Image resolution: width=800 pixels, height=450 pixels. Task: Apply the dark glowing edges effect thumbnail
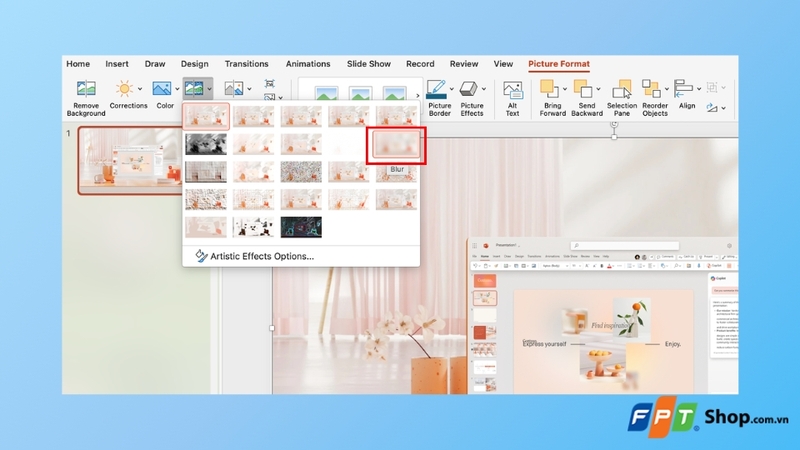tap(301, 227)
